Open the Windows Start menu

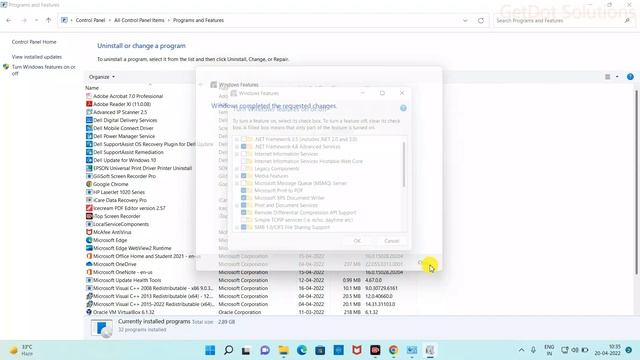[x=210, y=350]
